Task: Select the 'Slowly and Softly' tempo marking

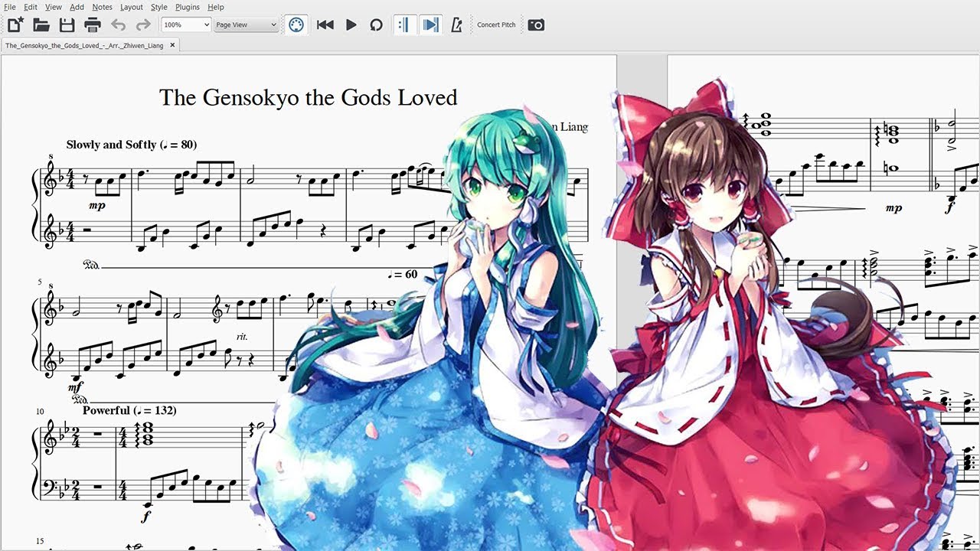Action: pyautogui.click(x=132, y=145)
